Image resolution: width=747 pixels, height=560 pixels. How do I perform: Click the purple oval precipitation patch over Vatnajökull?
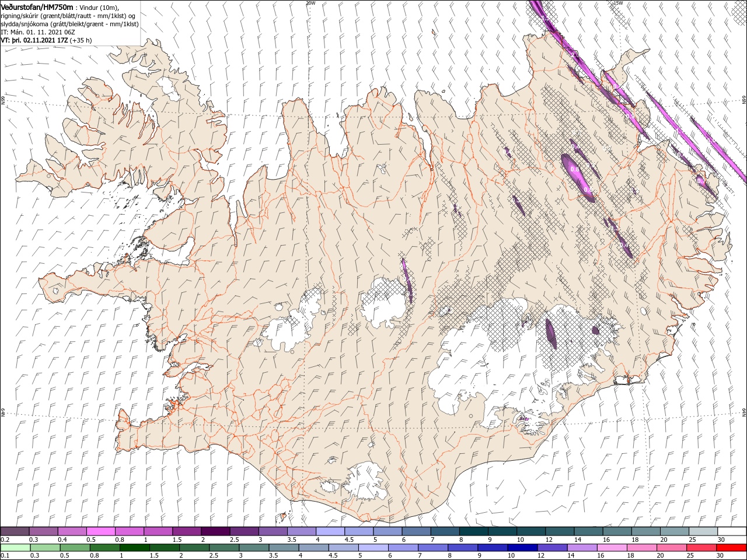pyautogui.click(x=551, y=333)
